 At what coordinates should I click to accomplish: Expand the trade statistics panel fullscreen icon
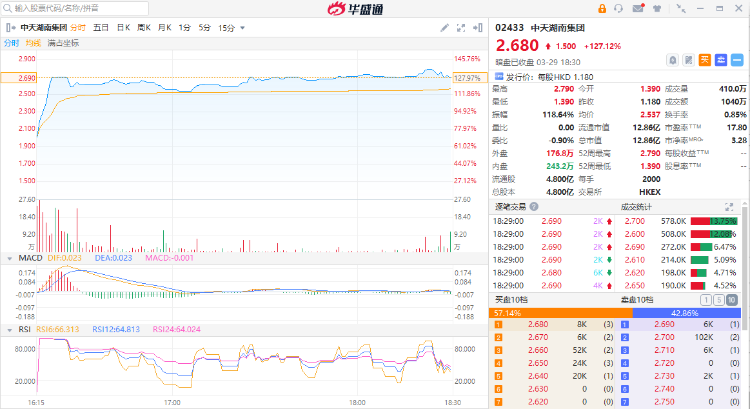[729, 207]
